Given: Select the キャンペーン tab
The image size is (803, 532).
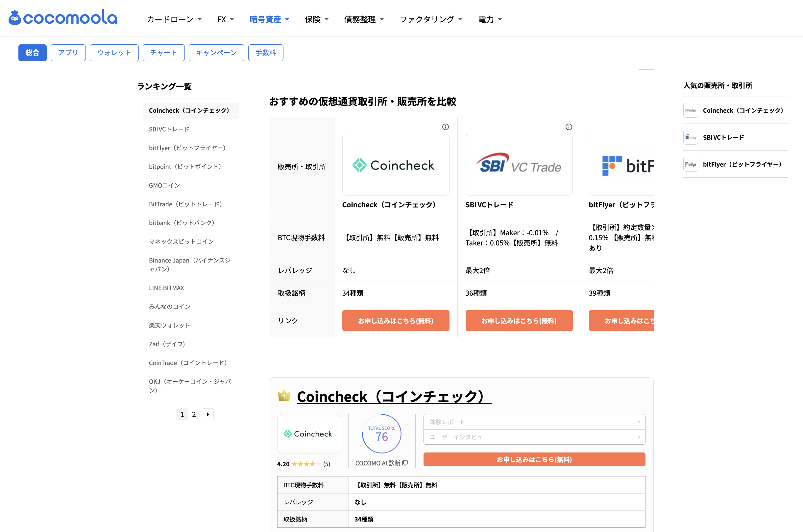Looking at the screenshot, I should [216, 53].
